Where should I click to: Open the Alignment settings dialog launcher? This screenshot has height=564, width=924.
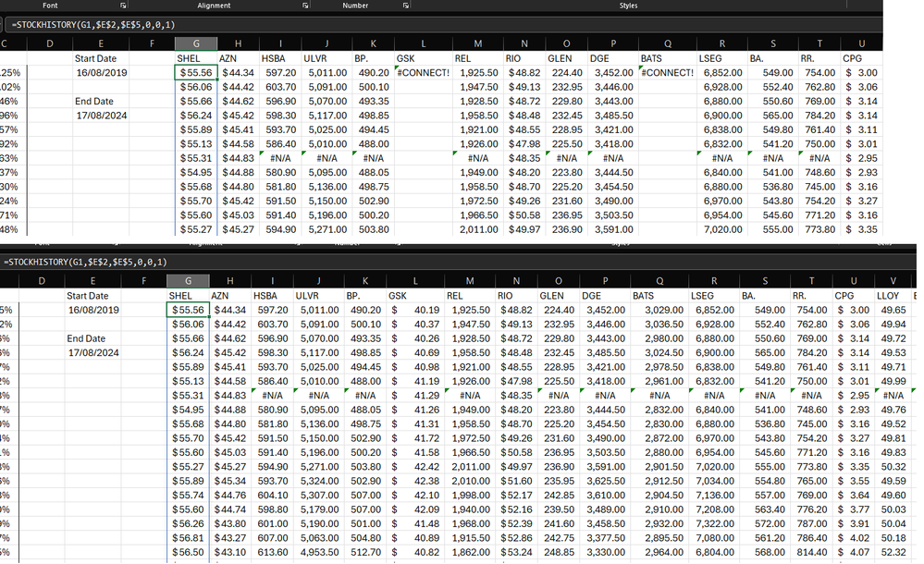pos(305,6)
